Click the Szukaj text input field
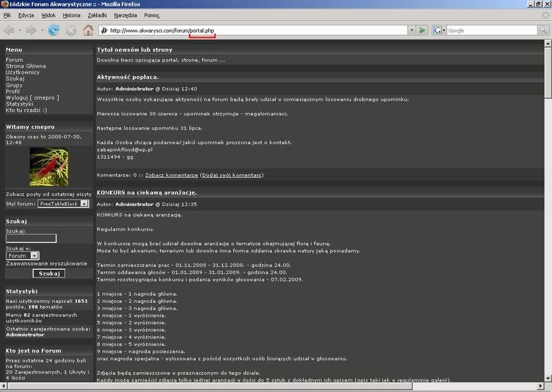 point(31,238)
